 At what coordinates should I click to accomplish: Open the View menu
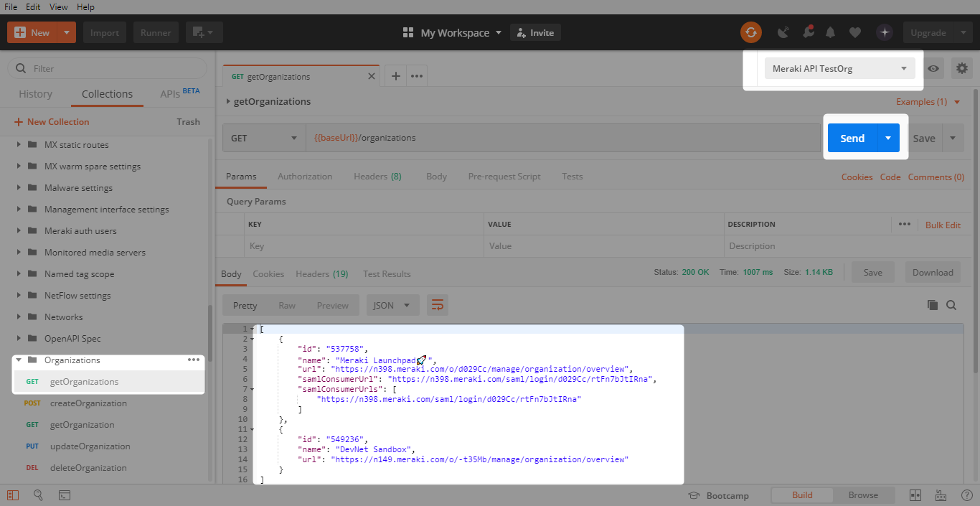point(59,6)
